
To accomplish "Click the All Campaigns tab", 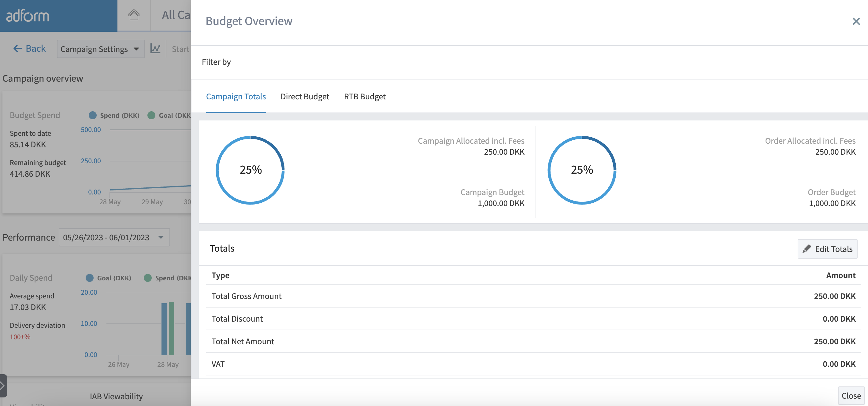I will point(176,15).
